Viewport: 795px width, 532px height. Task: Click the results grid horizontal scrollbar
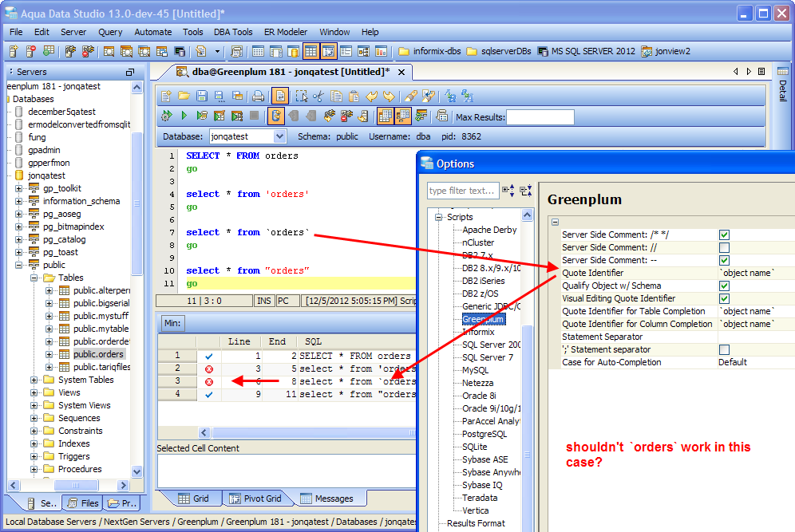[x=314, y=432]
